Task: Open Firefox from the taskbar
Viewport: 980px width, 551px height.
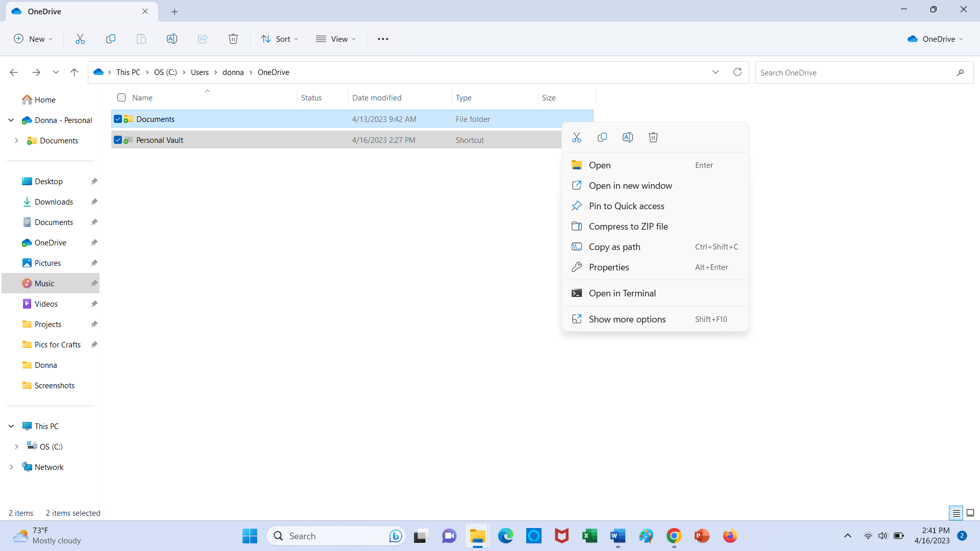Action: pyautogui.click(x=730, y=536)
